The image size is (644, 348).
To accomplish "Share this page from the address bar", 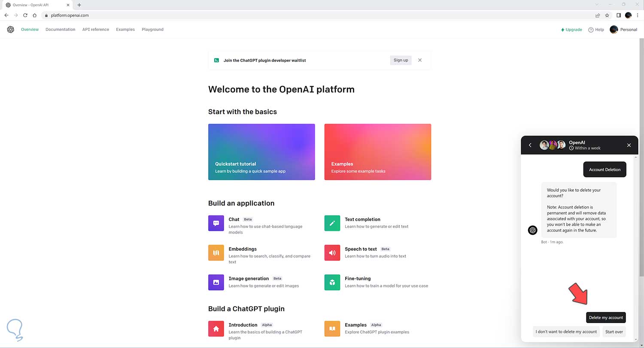I will pos(598,15).
